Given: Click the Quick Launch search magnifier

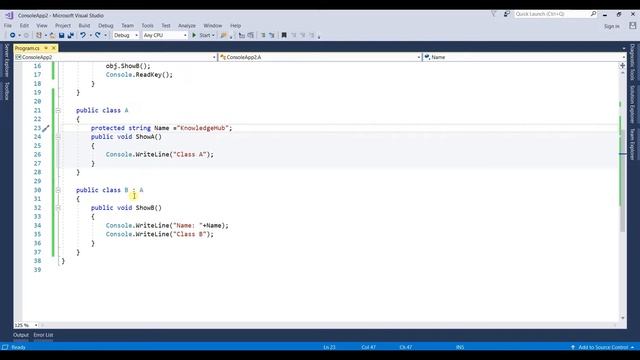Looking at the screenshot, I should pos(593,14).
